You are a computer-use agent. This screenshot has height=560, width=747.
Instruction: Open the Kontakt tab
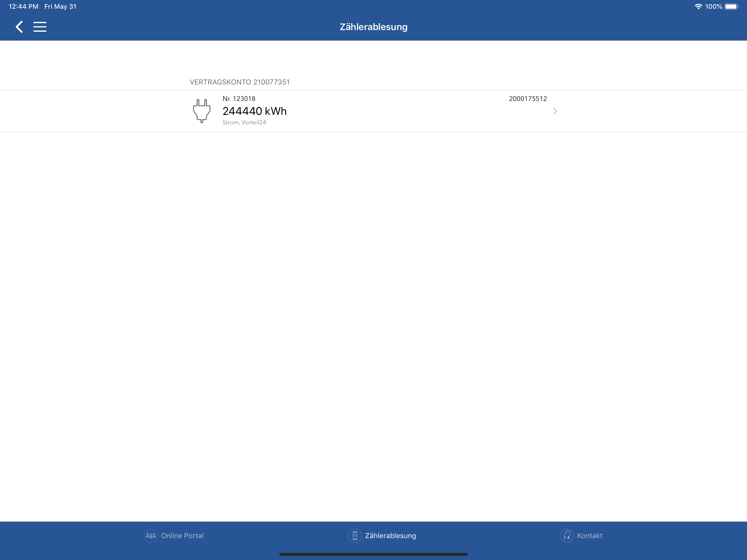tap(581, 535)
